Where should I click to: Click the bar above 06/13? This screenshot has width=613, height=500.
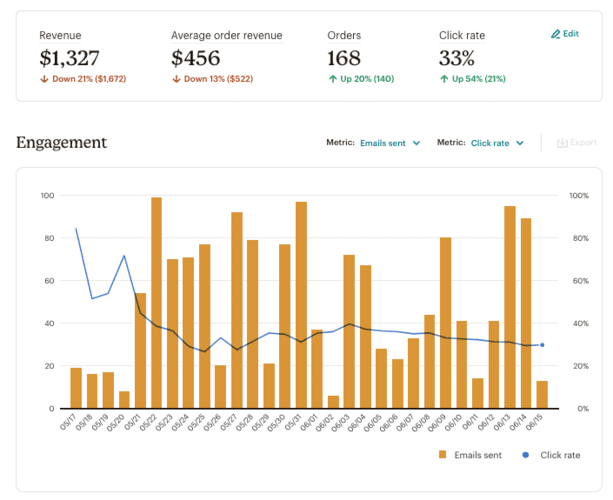(510, 307)
